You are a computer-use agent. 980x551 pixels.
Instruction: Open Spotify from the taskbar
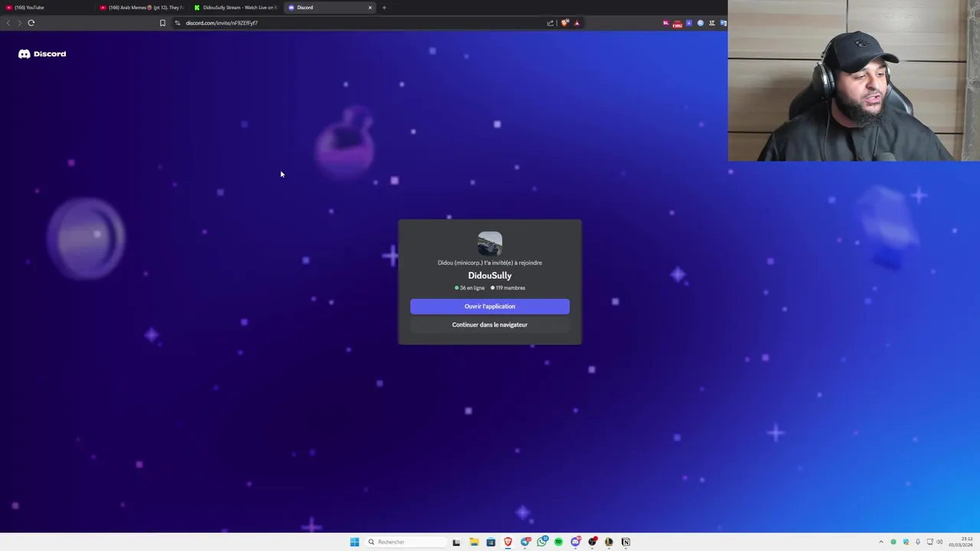pyautogui.click(x=558, y=542)
